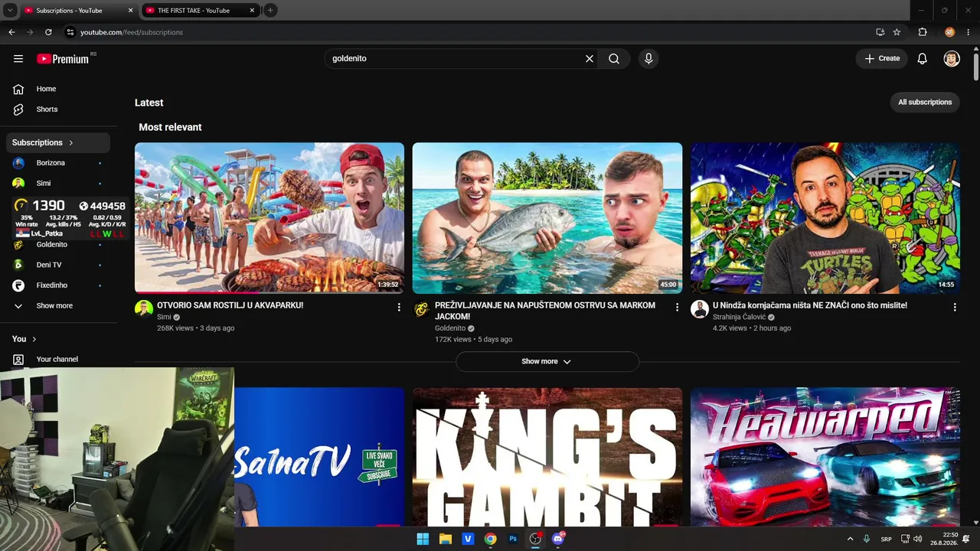Viewport: 980px width, 551px height.
Task: Open the Strahinja Čalović channel name link
Action: click(x=740, y=317)
